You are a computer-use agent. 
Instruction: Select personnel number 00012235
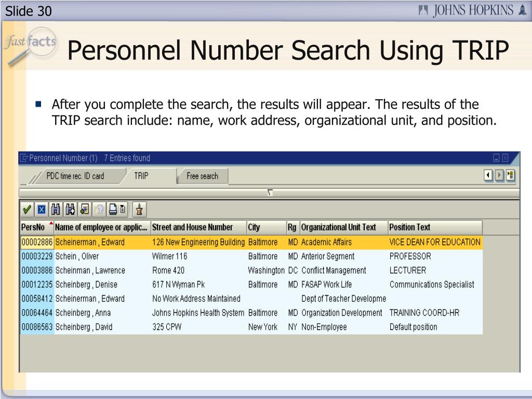pyautogui.click(x=37, y=285)
